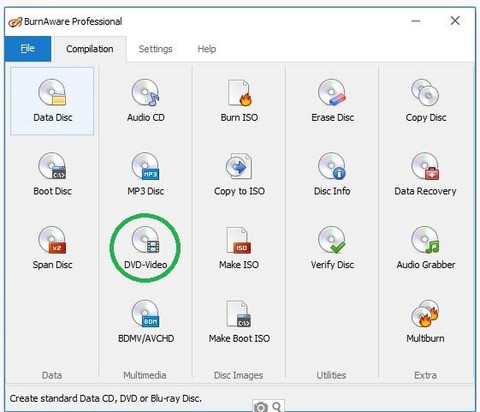Open the Copy to ISO tool
This screenshot has height=412, width=480.
[x=239, y=174]
